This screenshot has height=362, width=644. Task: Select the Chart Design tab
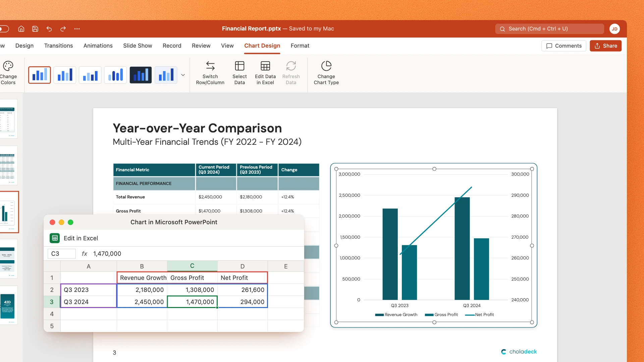pos(262,46)
